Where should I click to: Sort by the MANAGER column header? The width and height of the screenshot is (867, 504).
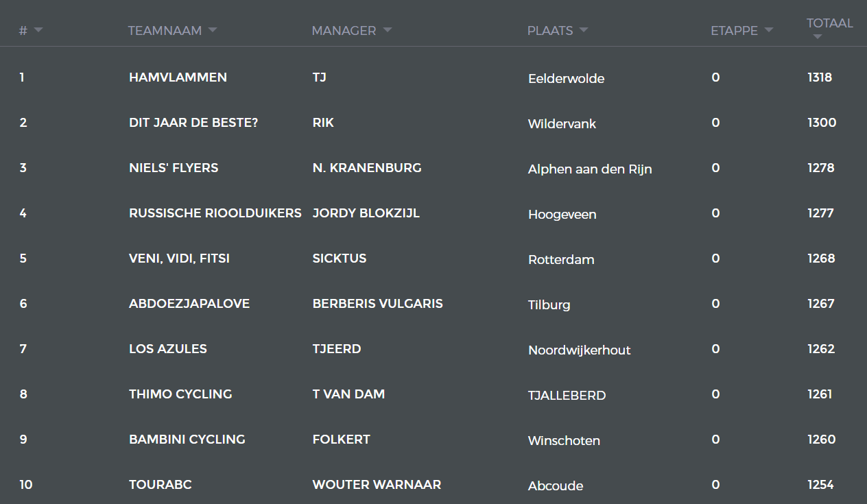tap(344, 31)
